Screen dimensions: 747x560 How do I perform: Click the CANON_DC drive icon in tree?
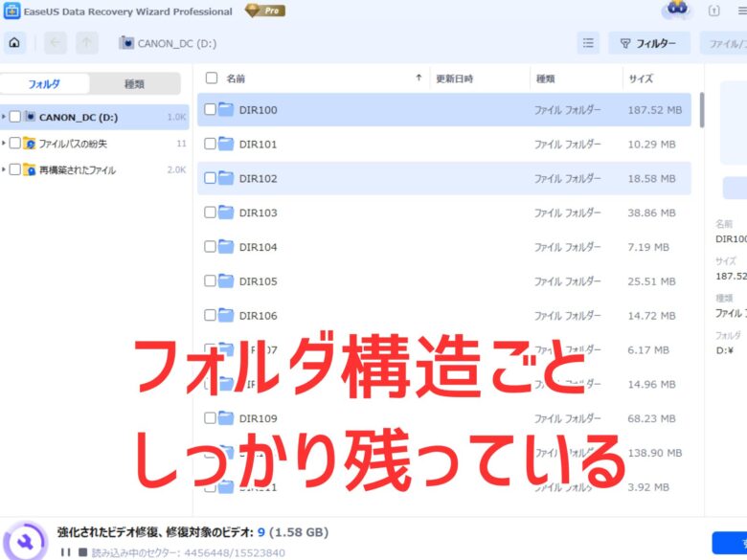coord(30,117)
